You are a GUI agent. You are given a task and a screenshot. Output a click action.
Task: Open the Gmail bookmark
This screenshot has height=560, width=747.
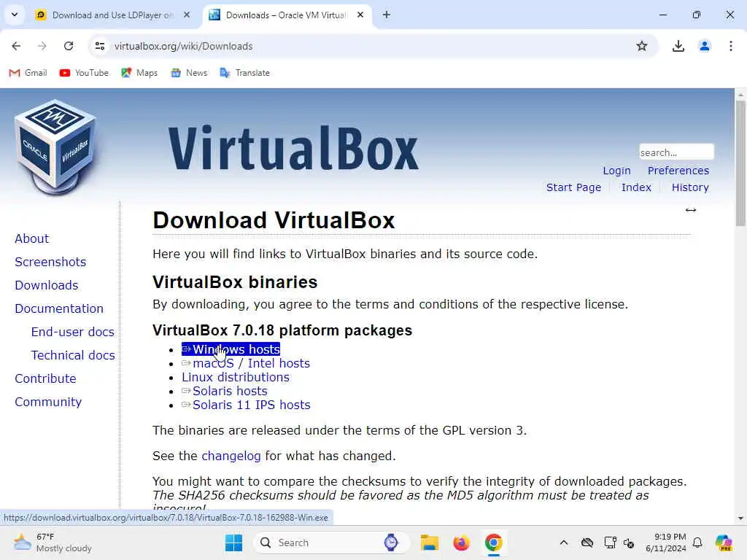pos(28,73)
